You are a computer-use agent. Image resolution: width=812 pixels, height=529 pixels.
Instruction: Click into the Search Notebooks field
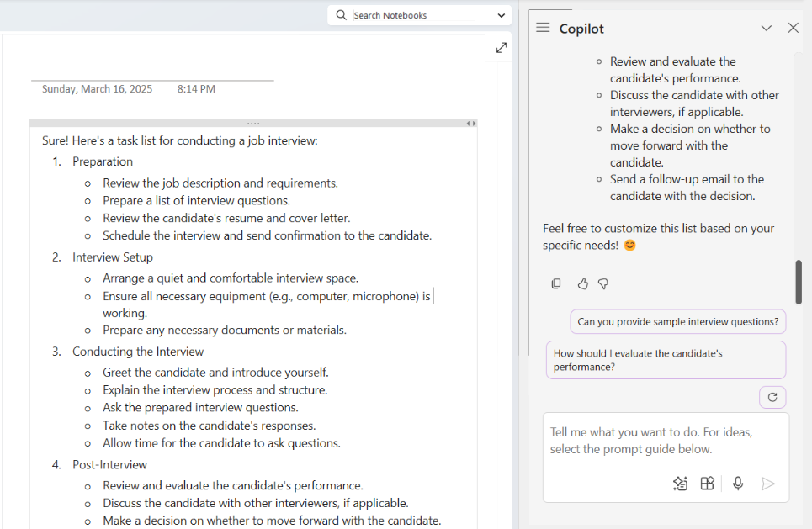pyautogui.click(x=408, y=15)
